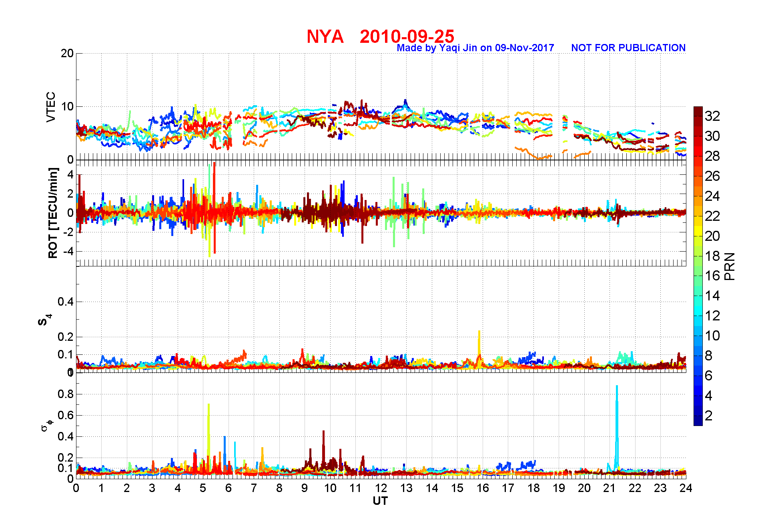Click the '21' tick on the UT axis
This screenshot has width=762, height=532.
click(x=610, y=488)
